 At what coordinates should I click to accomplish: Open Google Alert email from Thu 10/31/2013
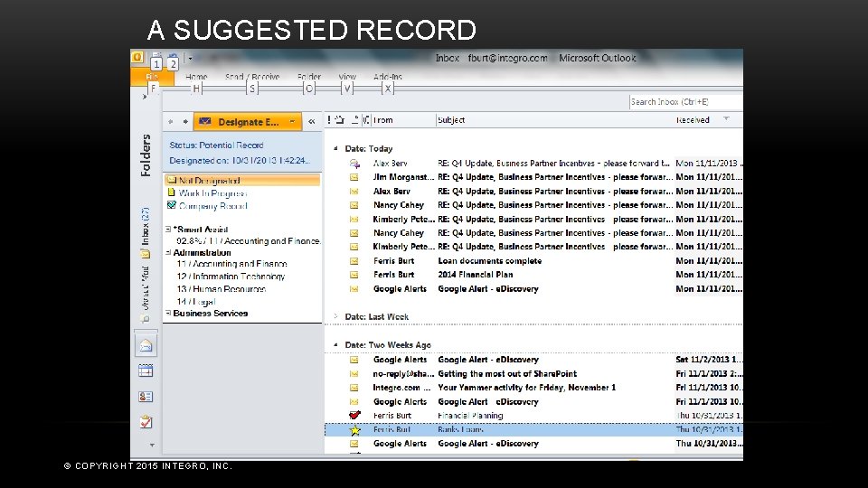533,443
